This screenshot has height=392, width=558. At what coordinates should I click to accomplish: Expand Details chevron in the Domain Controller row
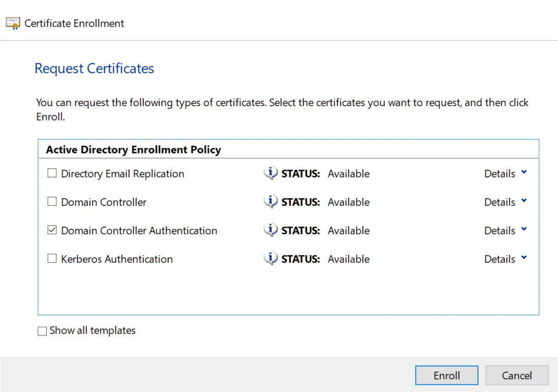[x=524, y=201]
